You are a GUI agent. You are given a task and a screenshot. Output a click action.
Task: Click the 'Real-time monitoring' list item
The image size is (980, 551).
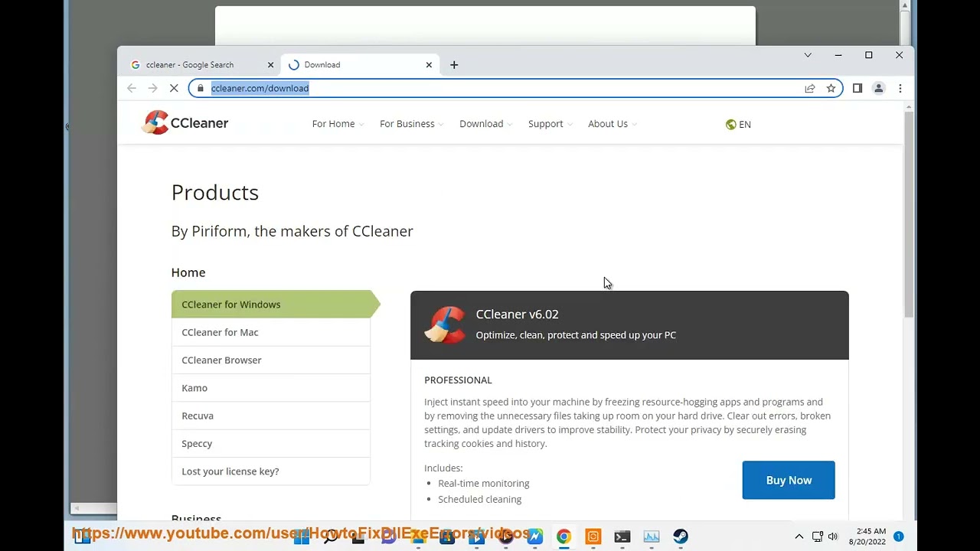coord(484,484)
